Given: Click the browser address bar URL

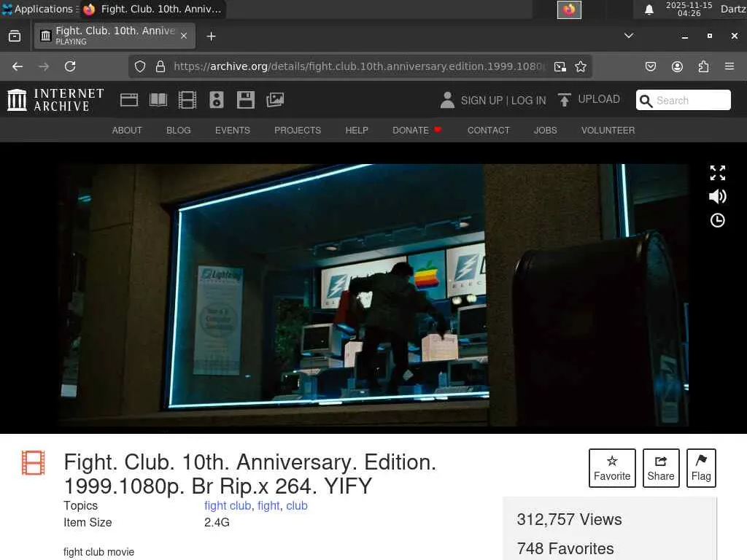Looking at the screenshot, I should 360,66.
